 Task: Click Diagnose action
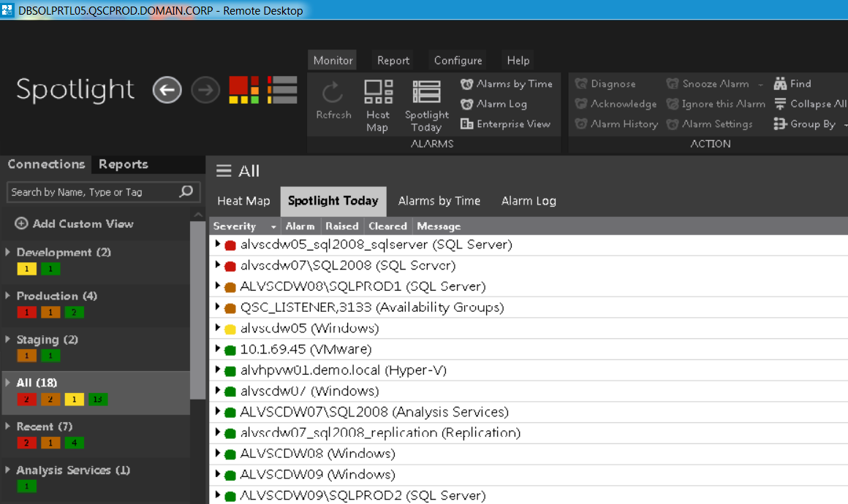coord(605,84)
